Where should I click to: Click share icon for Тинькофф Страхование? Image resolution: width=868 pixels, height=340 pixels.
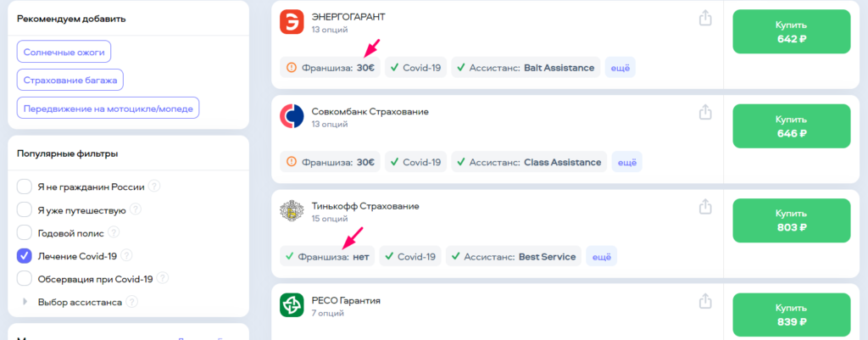pos(704,206)
